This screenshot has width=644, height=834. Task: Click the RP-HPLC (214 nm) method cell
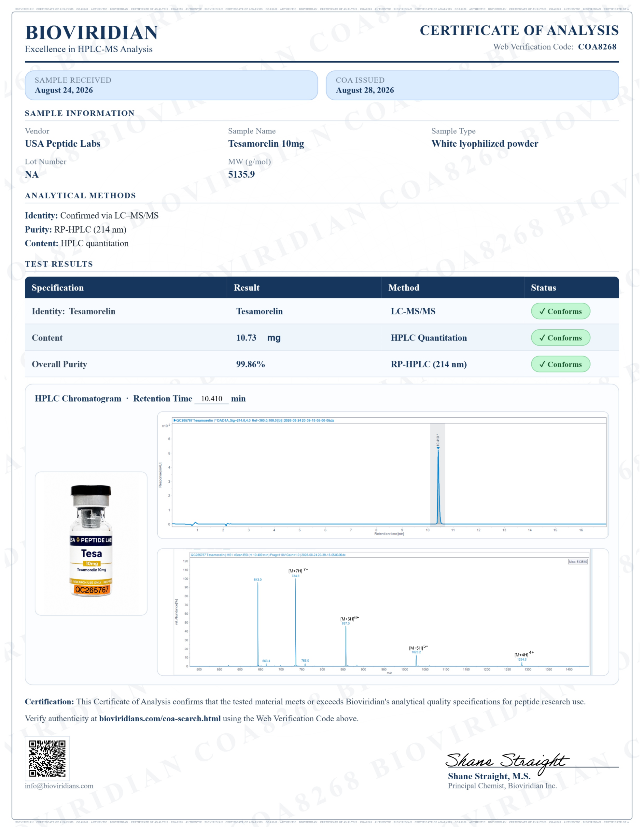pos(429,364)
